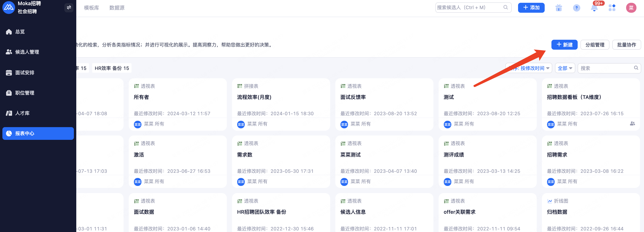The height and width of the screenshot is (232, 644).
Task: Open 职位管理 in the sidebar
Action: [x=38, y=93]
